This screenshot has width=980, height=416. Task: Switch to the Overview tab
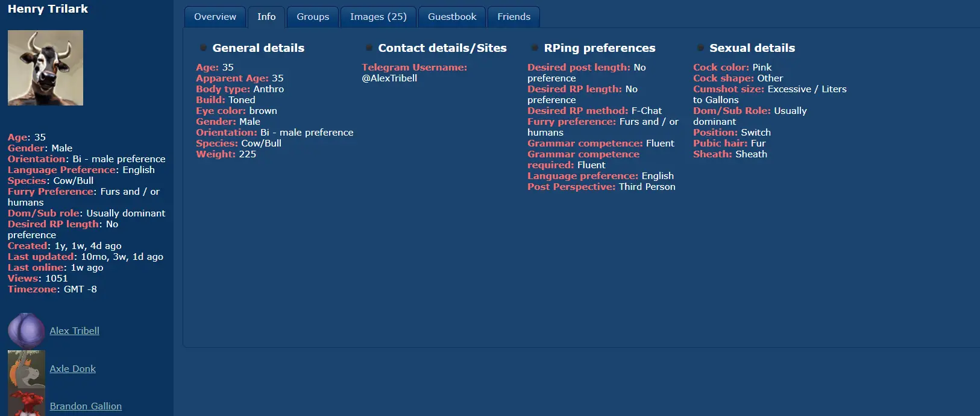pos(215,17)
